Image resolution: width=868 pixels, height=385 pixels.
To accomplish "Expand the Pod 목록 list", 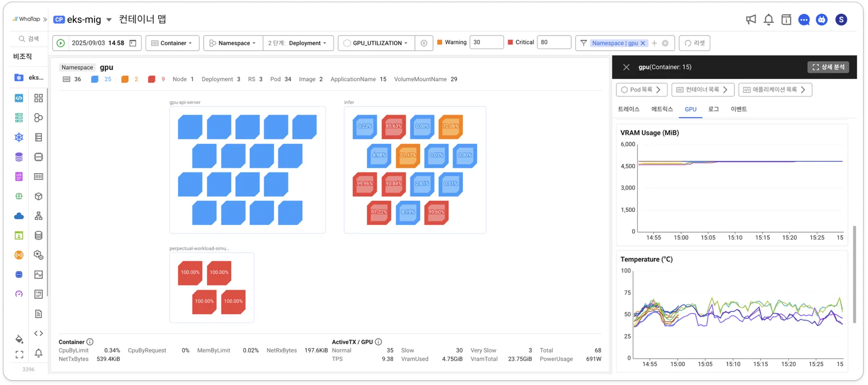I will point(641,89).
